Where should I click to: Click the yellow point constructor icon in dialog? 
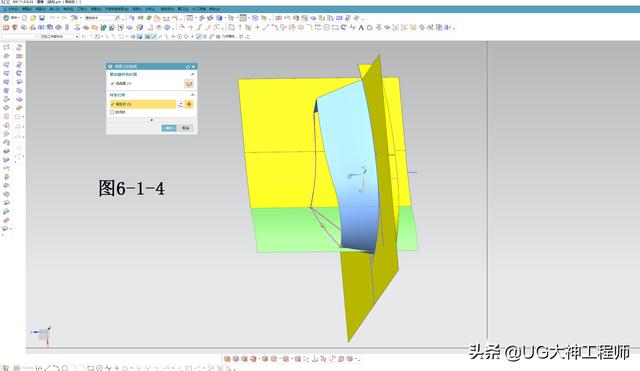click(189, 104)
